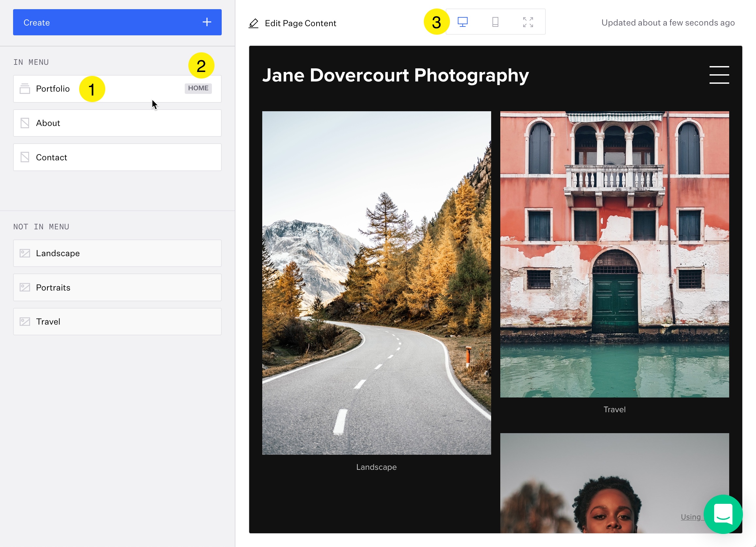Select the Portraits page item
This screenshot has height=547, width=756.
coord(117,288)
